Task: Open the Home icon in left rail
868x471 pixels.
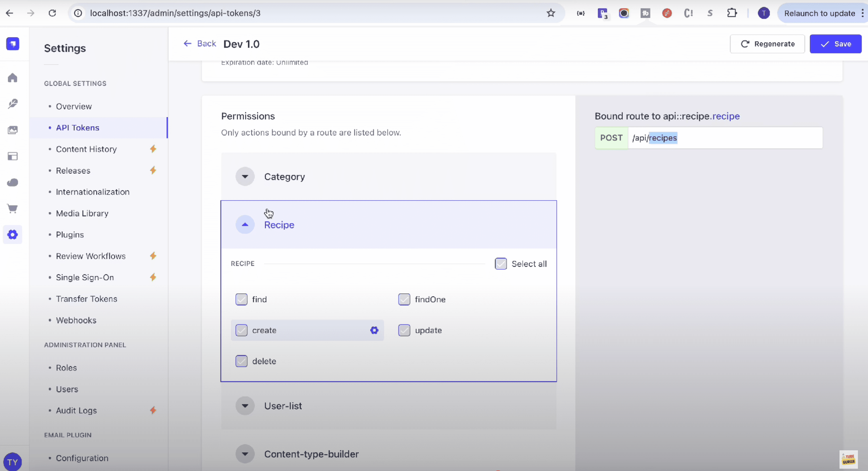Action: point(12,78)
